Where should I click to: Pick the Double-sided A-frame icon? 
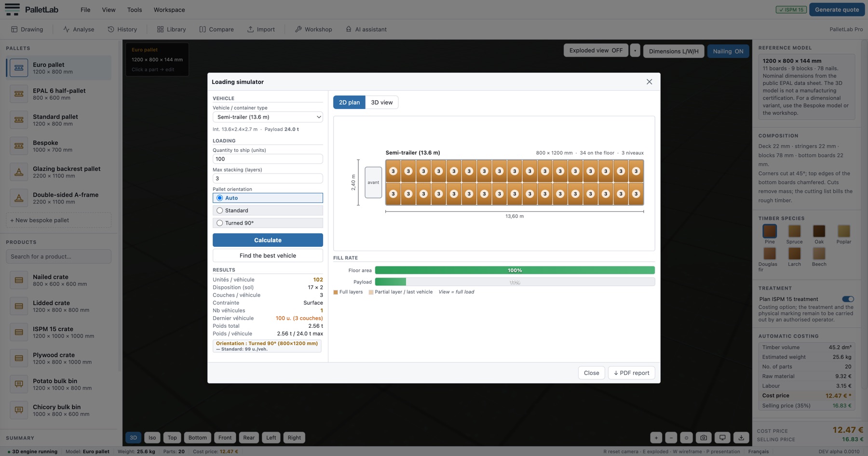coord(19,198)
